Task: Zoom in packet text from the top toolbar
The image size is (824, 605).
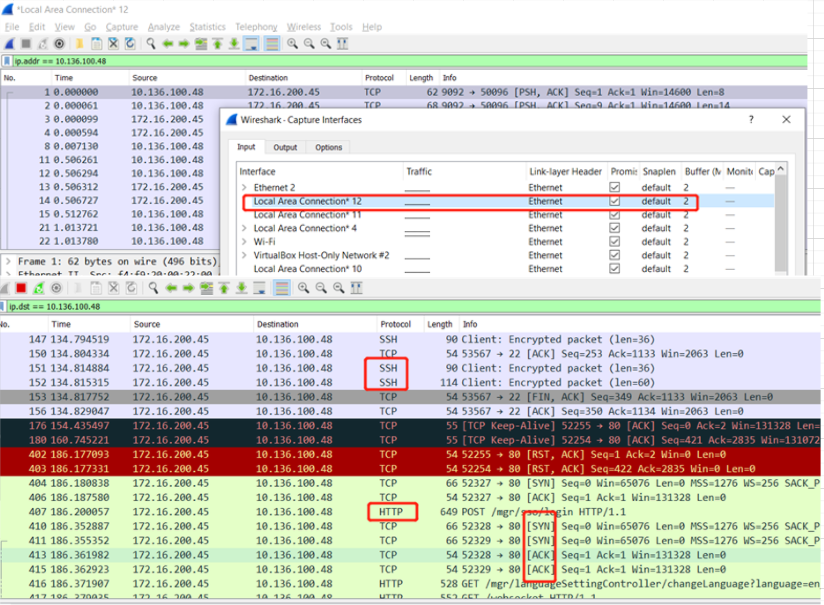Action: point(292,44)
